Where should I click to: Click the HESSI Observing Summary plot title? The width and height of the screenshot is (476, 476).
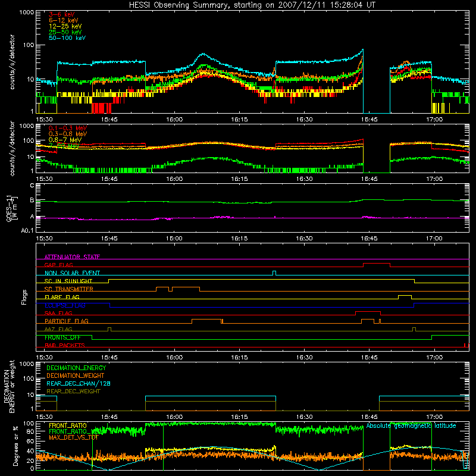click(252, 5)
